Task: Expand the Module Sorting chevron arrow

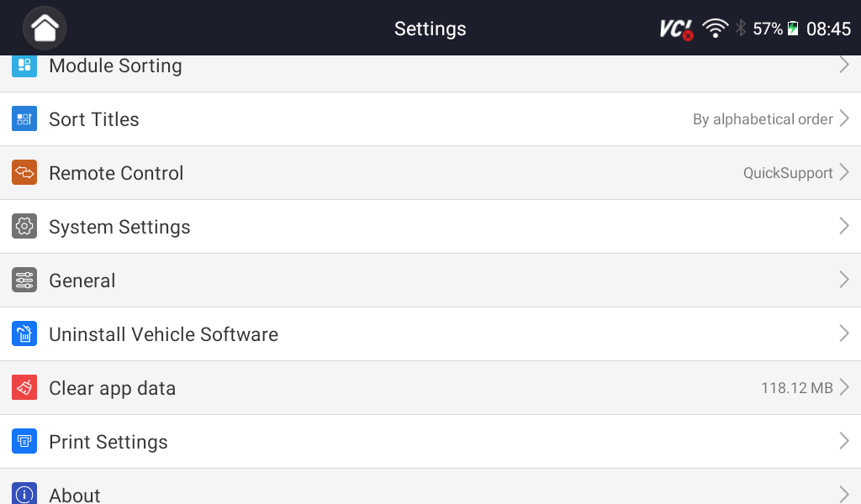Action: [x=844, y=66]
